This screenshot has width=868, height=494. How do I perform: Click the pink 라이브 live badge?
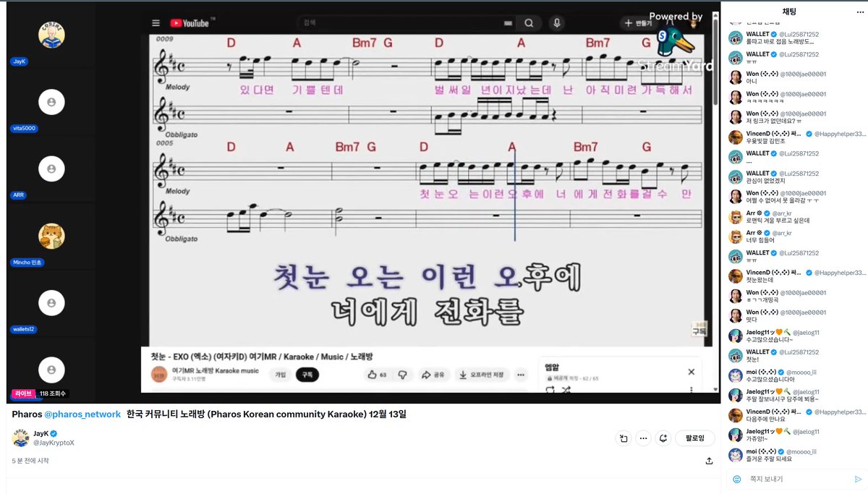[x=22, y=393]
